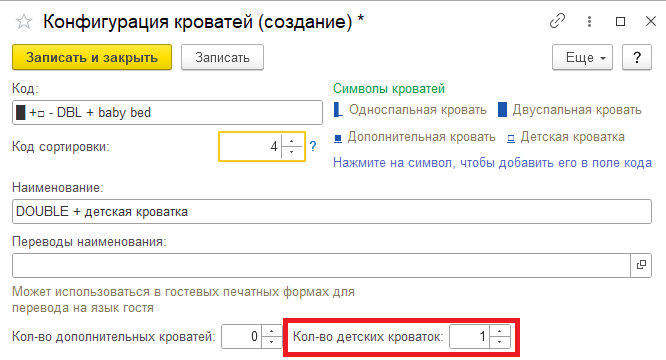The height and width of the screenshot is (360, 666).
Task: Click the 'Переводы наименования' field
Action: pyautogui.click(x=321, y=265)
